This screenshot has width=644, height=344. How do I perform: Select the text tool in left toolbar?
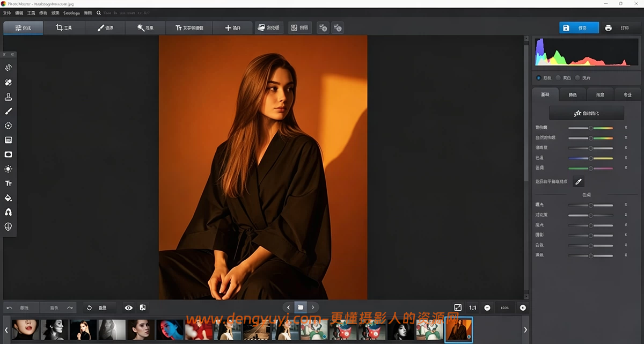[x=9, y=184]
